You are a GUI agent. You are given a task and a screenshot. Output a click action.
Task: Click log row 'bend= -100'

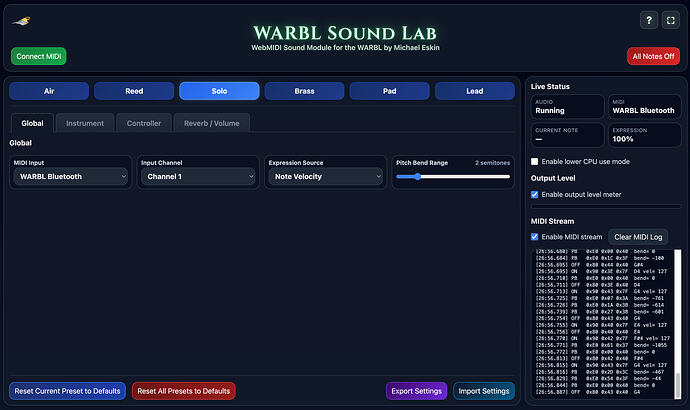point(600,258)
